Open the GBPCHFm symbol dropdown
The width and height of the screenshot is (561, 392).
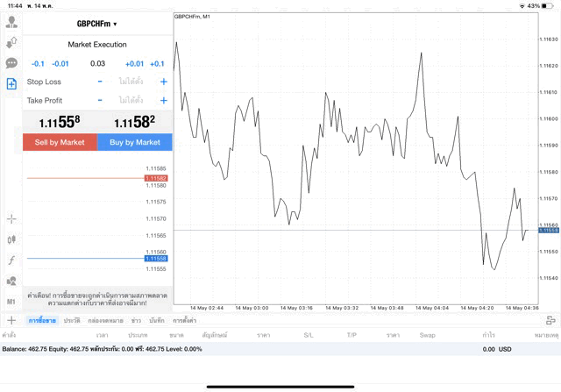point(97,24)
